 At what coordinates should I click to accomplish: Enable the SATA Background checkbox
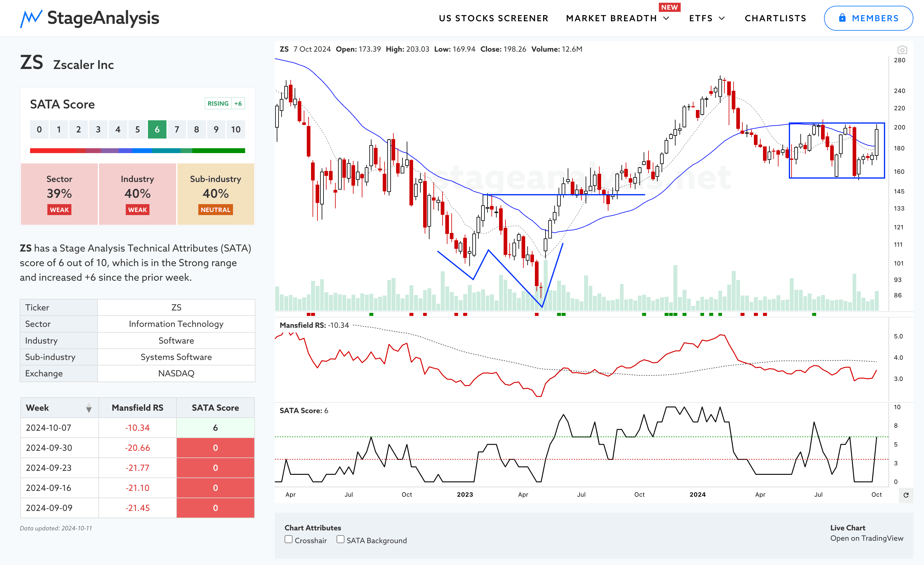click(x=340, y=539)
